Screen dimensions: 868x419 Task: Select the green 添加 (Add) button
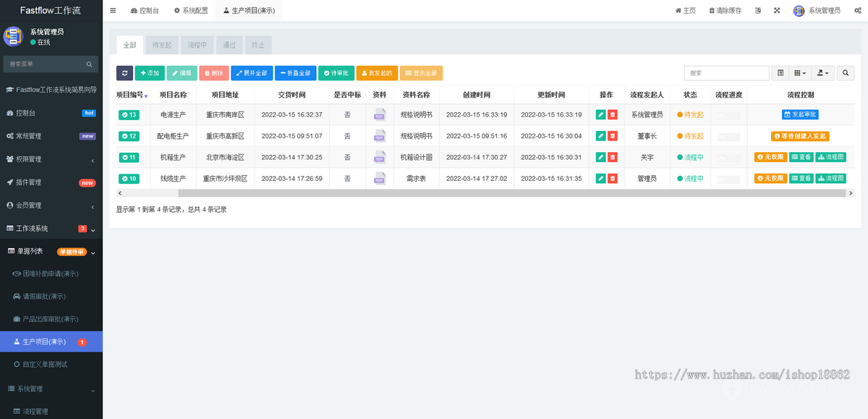pos(149,72)
